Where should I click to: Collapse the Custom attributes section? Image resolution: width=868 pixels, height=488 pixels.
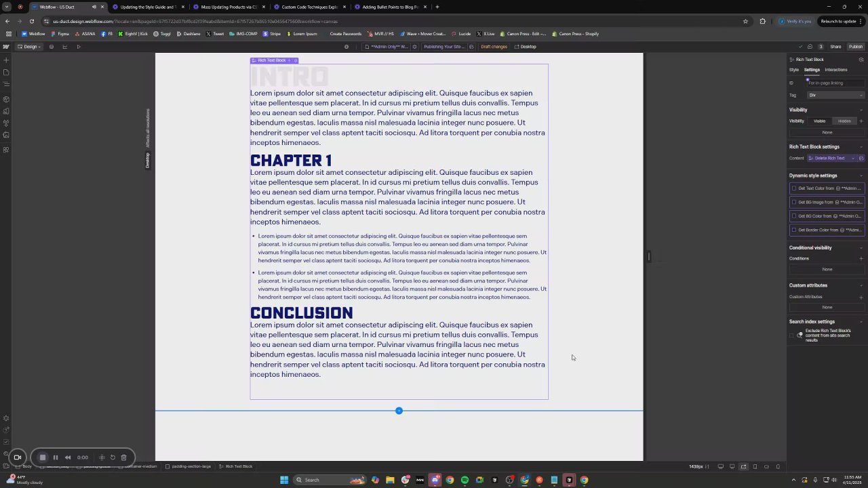coord(861,285)
